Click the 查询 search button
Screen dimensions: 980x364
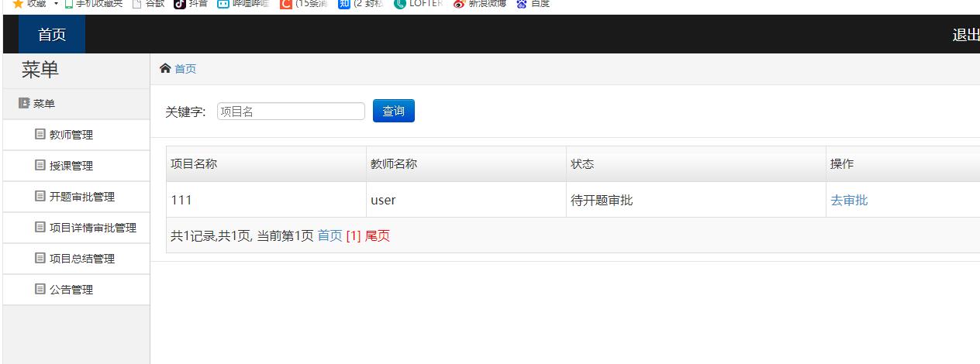394,111
